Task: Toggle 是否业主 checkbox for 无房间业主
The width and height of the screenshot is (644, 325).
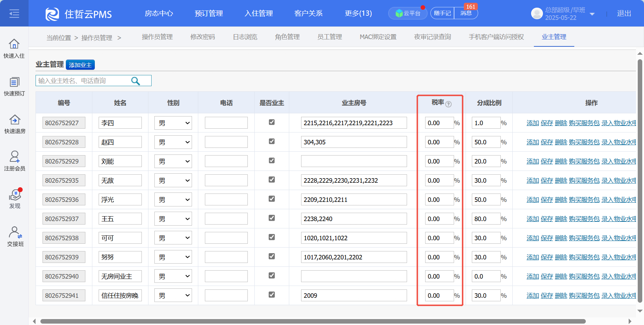Action: tap(272, 275)
